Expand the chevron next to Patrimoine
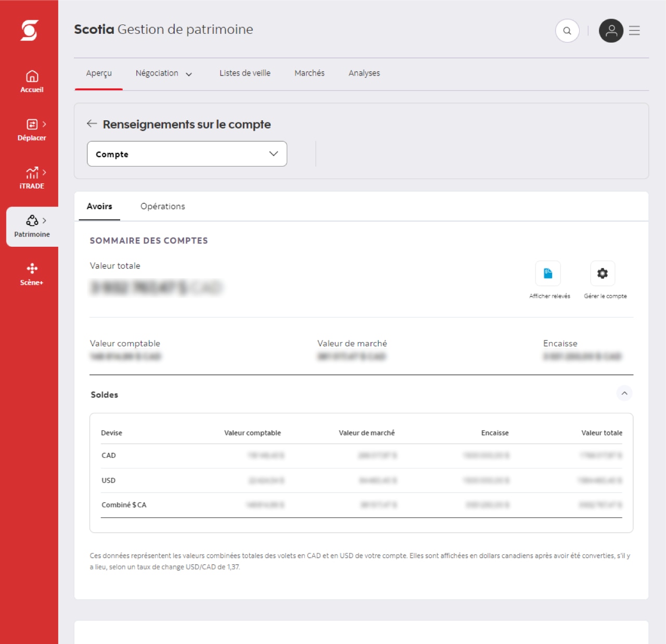This screenshot has height=644, width=666. [44, 221]
